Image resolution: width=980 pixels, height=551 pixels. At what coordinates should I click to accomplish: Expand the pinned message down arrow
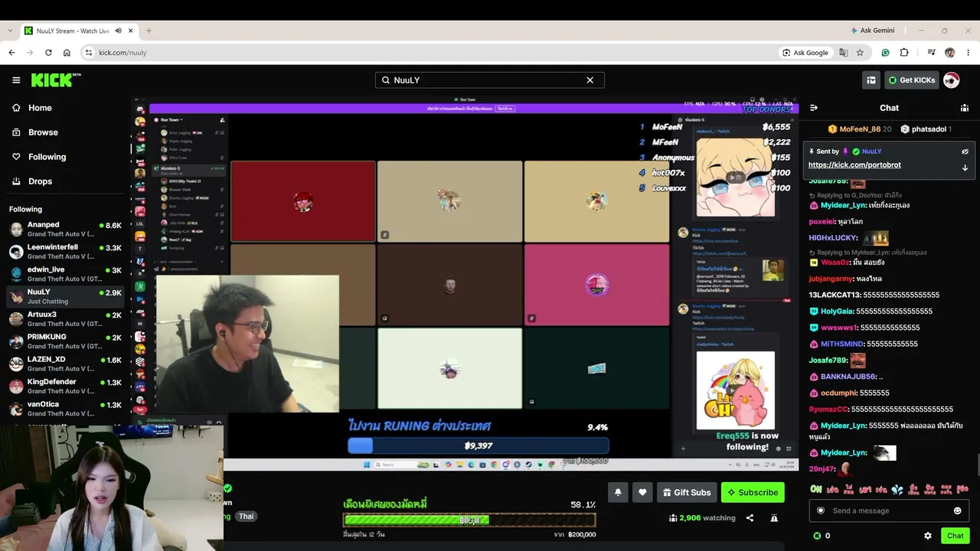pos(965,168)
